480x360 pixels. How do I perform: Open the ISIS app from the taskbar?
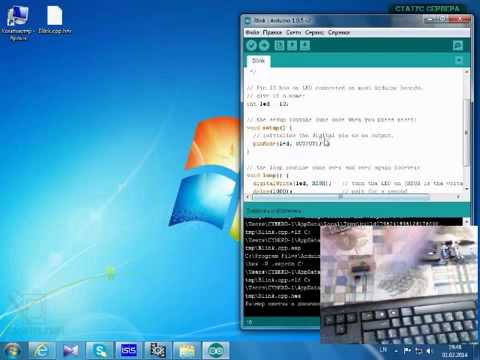tap(128, 350)
